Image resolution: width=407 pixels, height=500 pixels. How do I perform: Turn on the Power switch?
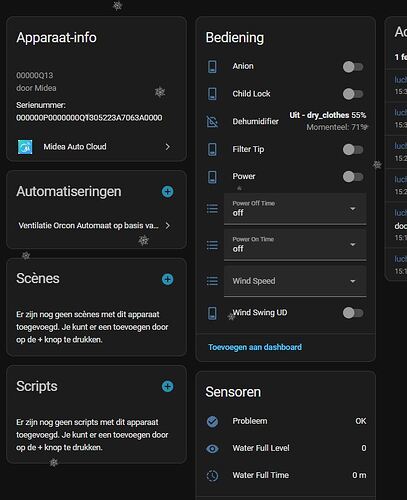(353, 177)
